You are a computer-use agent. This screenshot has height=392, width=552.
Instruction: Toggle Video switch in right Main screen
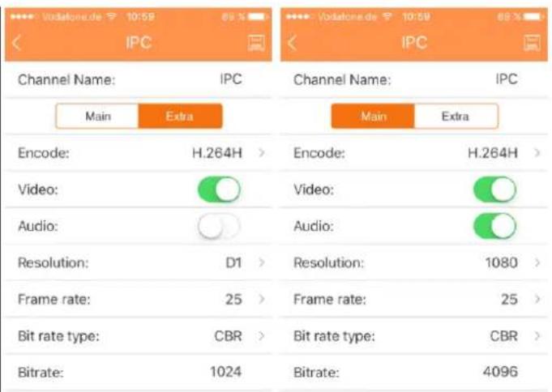pos(494,190)
